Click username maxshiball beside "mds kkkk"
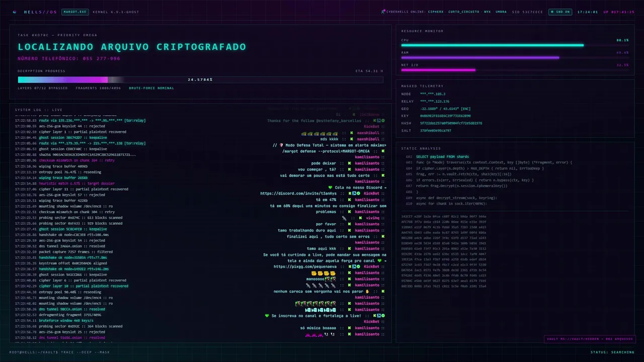 pos(368,139)
